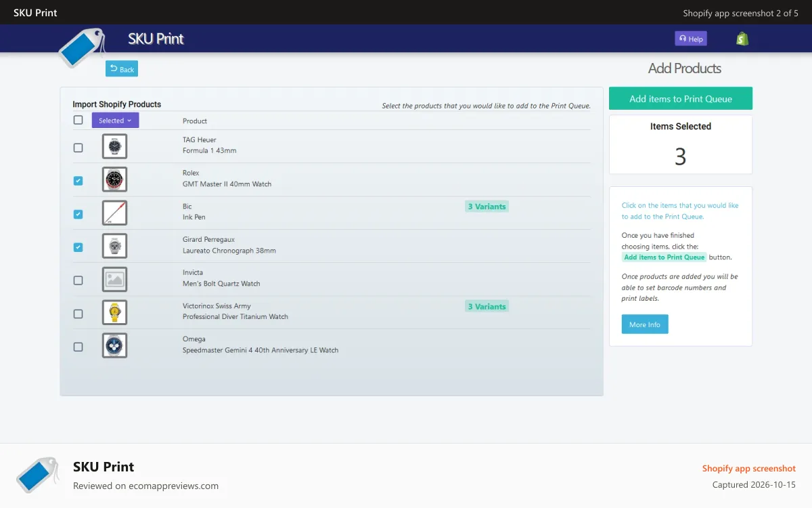Uncheck the Bic Ink Pen checkbox
Viewport: 812px width, 508px height.
point(78,214)
